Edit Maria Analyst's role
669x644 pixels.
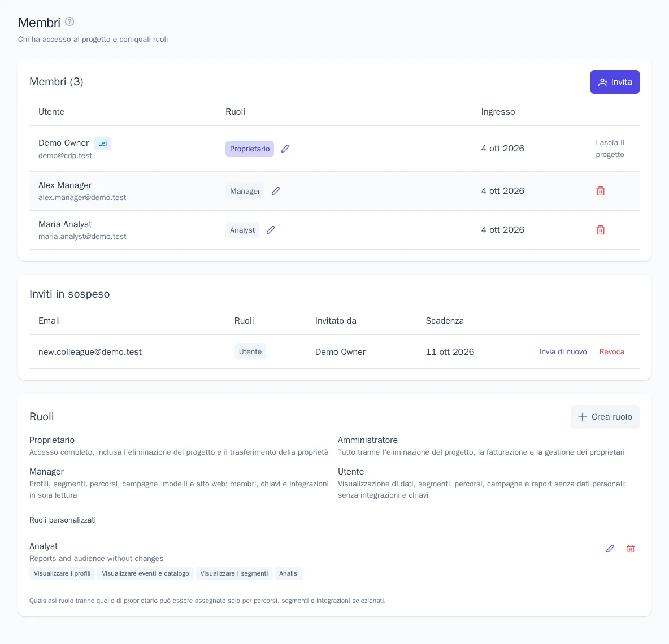[271, 230]
